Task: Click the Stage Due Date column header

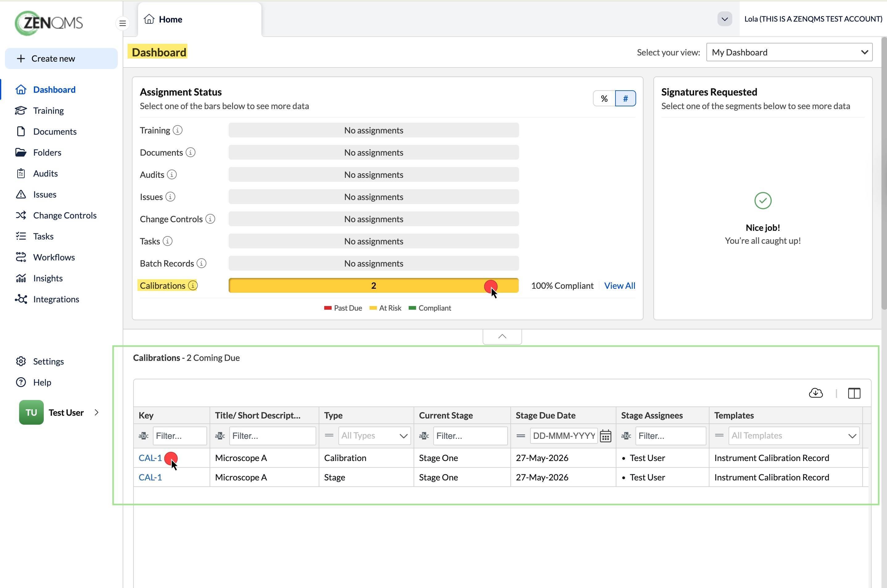Action: tap(563, 415)
